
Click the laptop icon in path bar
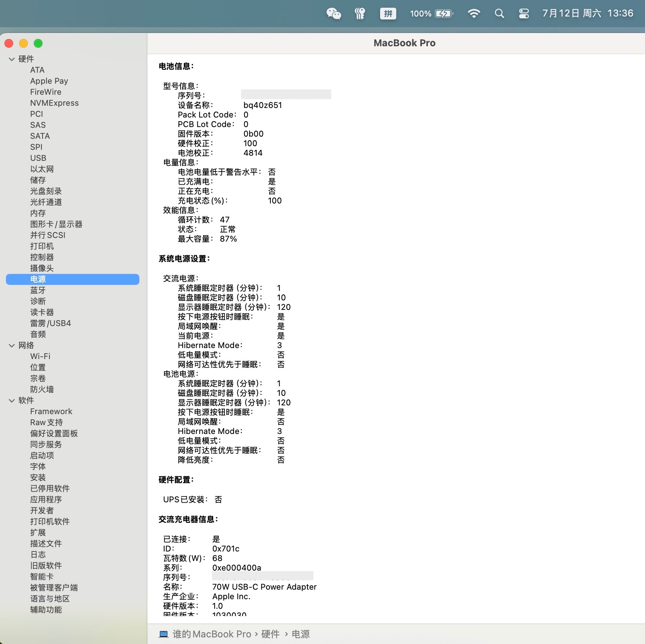coord(164,634)
